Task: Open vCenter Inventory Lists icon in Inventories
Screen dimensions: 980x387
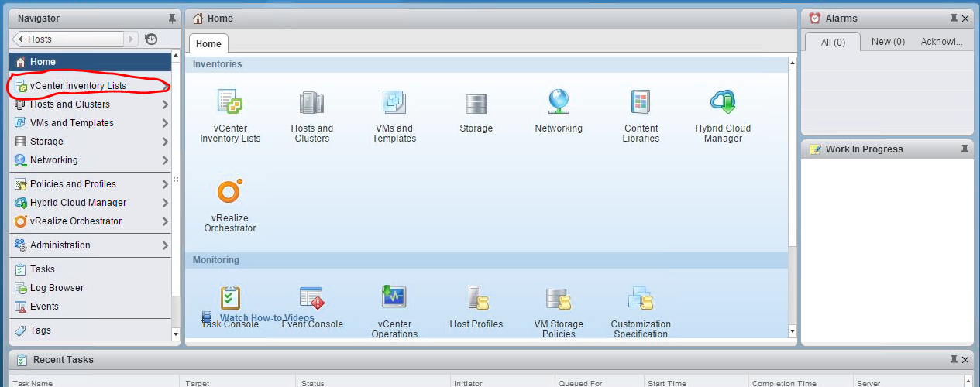Action: 230,101
